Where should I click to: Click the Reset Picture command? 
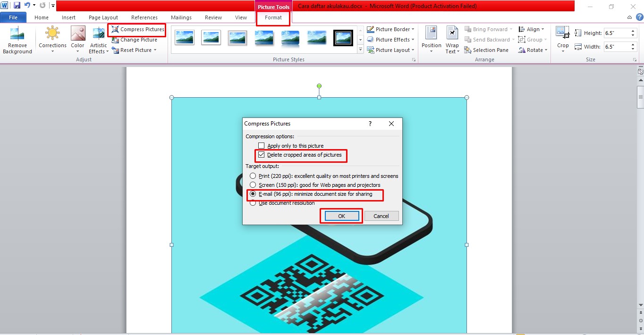click(134, 50)
